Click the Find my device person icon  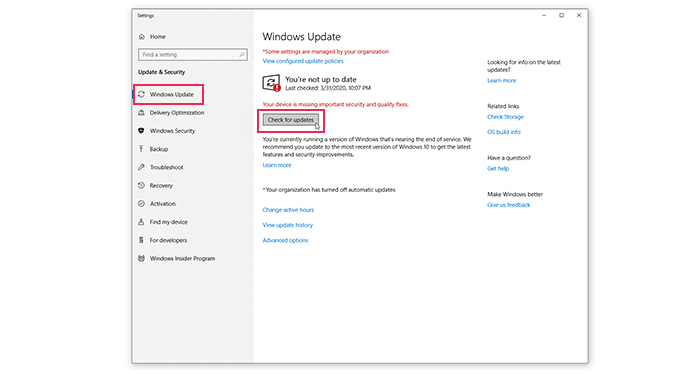(x=142, y=222)
